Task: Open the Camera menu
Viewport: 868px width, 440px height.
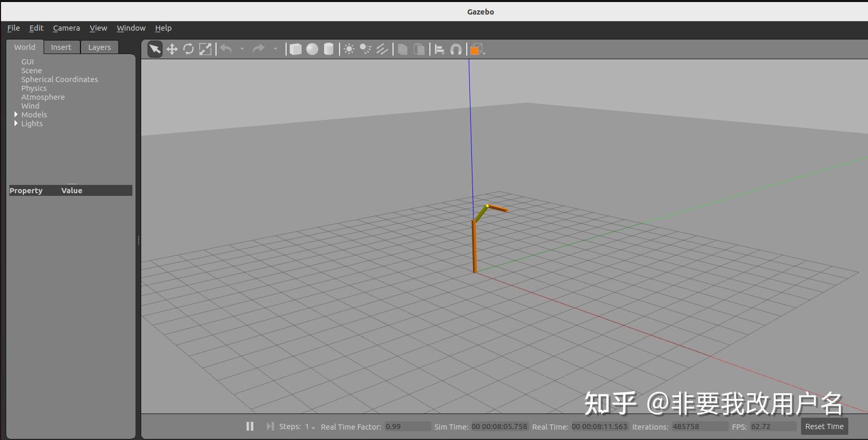Action: coord(66,28)
